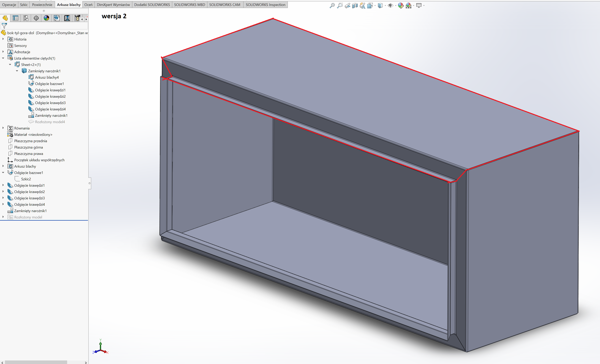Collapse the root Odgięcie bazowe1 feature

[3, 173]
